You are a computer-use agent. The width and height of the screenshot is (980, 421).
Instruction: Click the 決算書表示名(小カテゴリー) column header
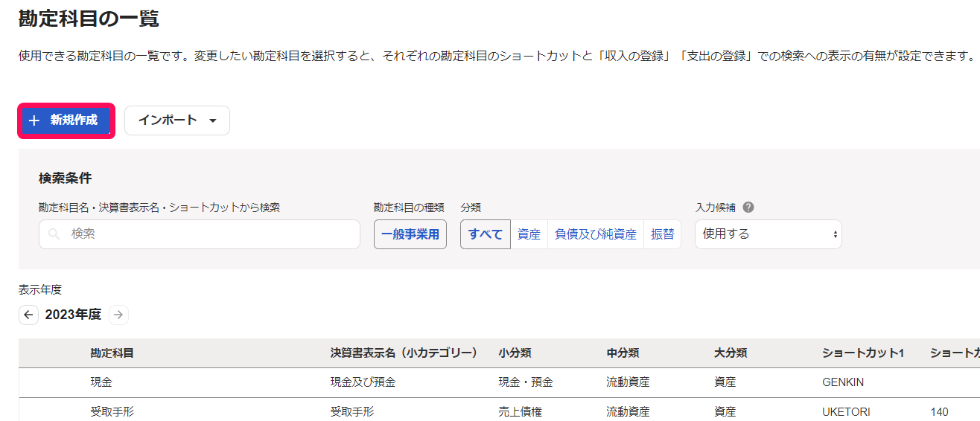(x=404, y=353)
